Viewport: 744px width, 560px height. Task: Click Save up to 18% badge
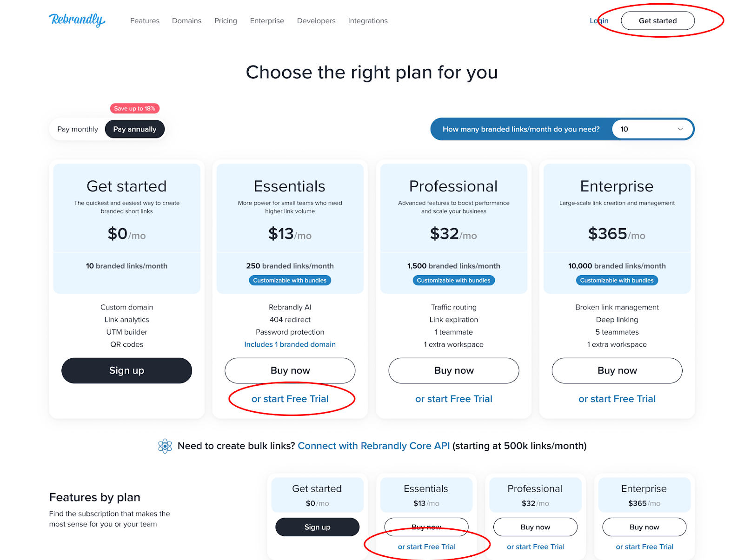pos(135,108)
